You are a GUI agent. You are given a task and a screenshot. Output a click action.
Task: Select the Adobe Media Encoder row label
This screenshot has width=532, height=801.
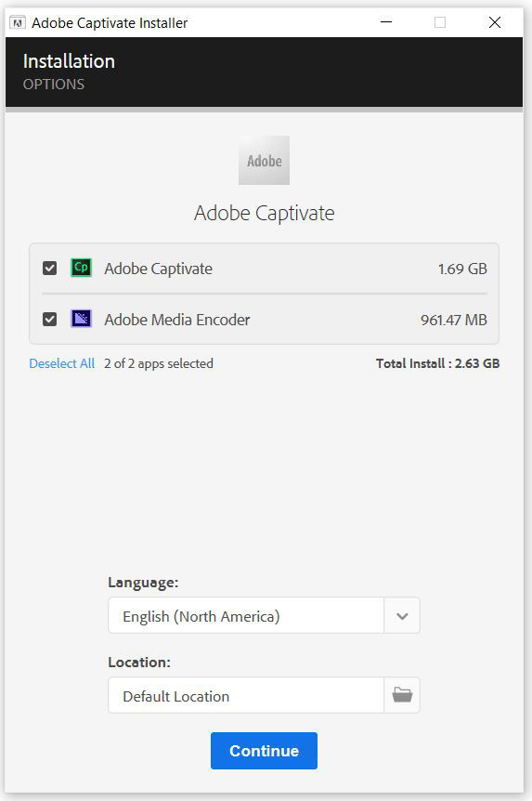pos(177,320)
